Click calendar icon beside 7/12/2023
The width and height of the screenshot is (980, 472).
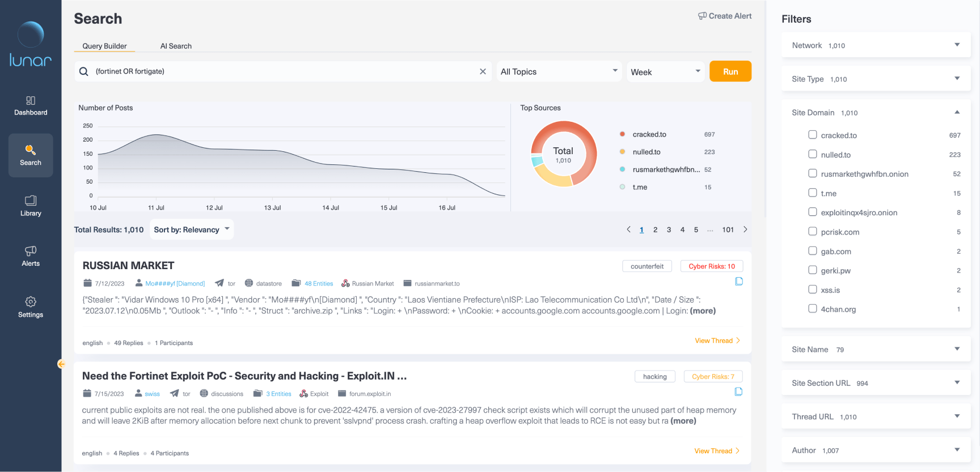point(87,283)
